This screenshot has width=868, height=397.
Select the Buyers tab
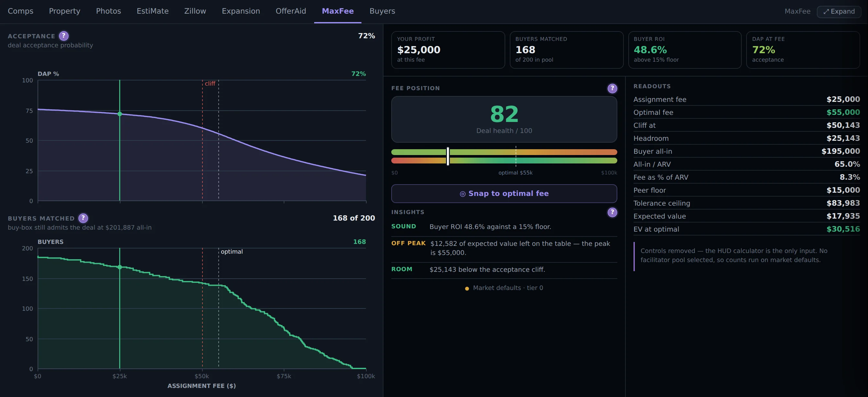point(382,11)
